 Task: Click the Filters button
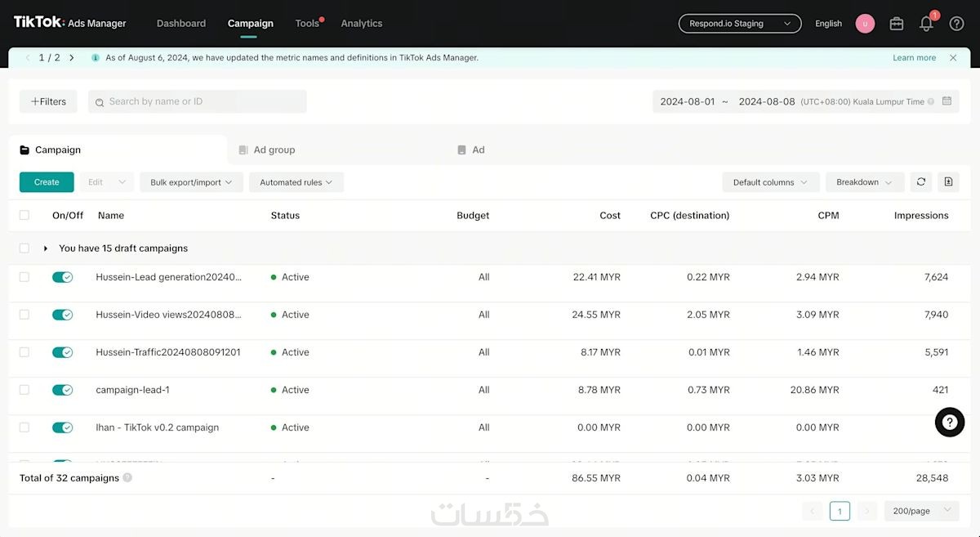coord(48,101)
